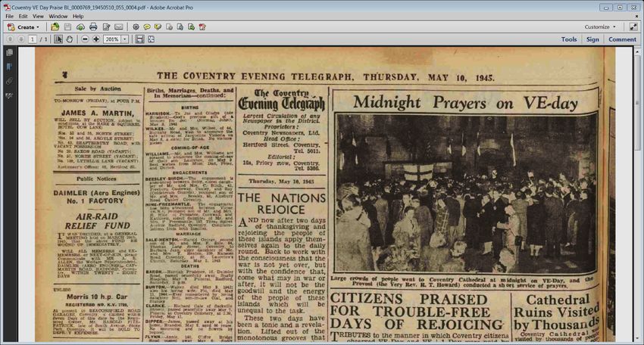The width and height of the screenshot is (644, 345).
Task: Click 'AIR-RAID RELIEF FUND' notice heading
Action: (97, 221)
